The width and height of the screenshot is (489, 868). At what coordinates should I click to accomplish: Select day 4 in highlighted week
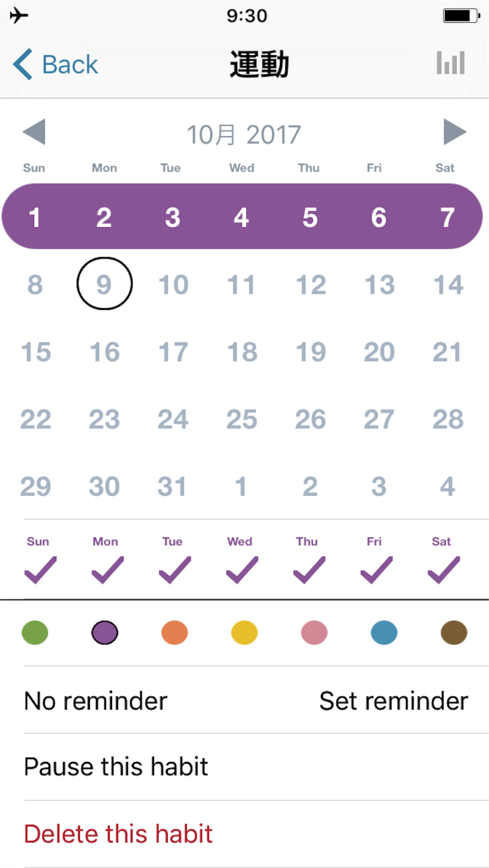(x=242, y=217)
